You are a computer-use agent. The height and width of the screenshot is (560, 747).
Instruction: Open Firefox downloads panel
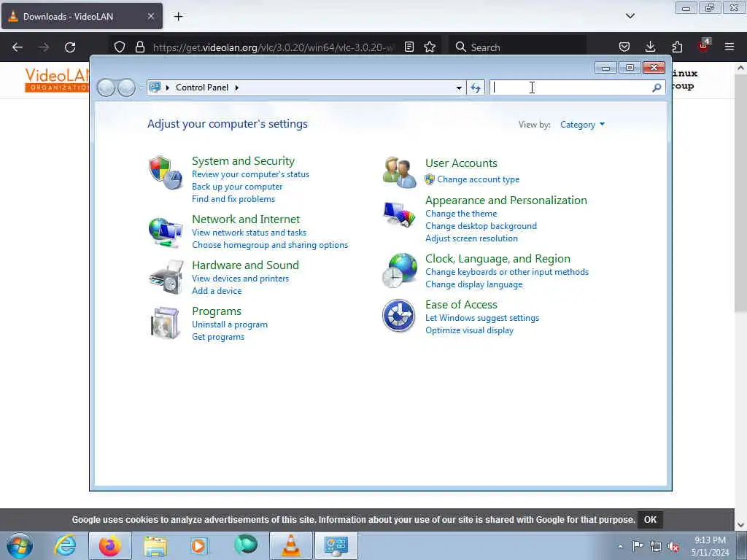coord(650,47)
